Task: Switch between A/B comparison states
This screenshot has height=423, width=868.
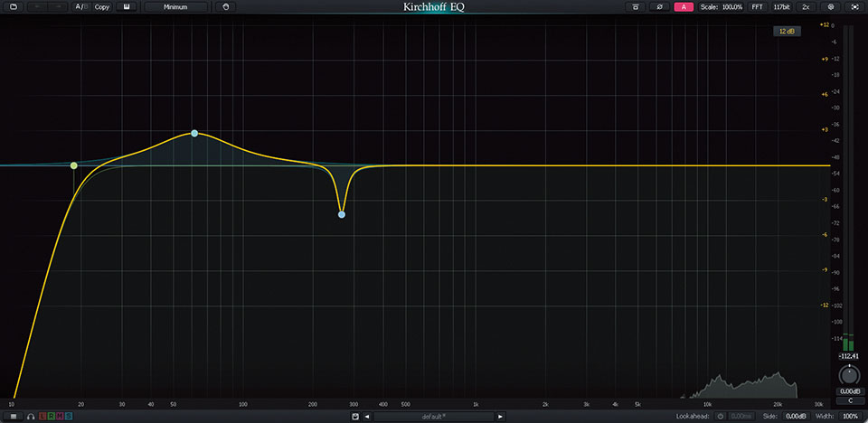Action: pyautogui.click(x=81, y=7)
